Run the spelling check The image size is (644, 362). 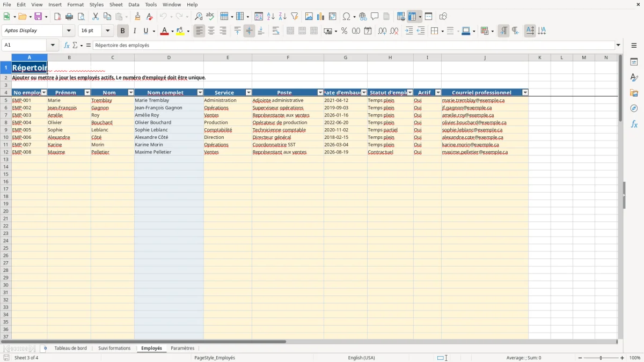pos(210,17)
